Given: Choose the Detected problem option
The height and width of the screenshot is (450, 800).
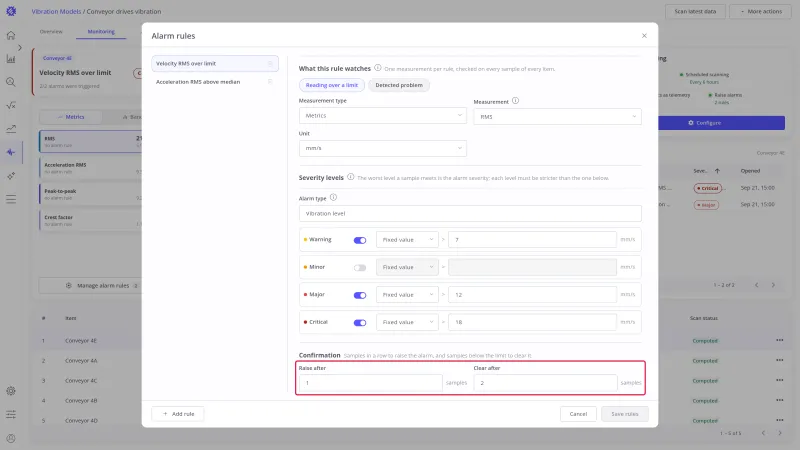Looking at the screenshot, I should click(399, 85).
